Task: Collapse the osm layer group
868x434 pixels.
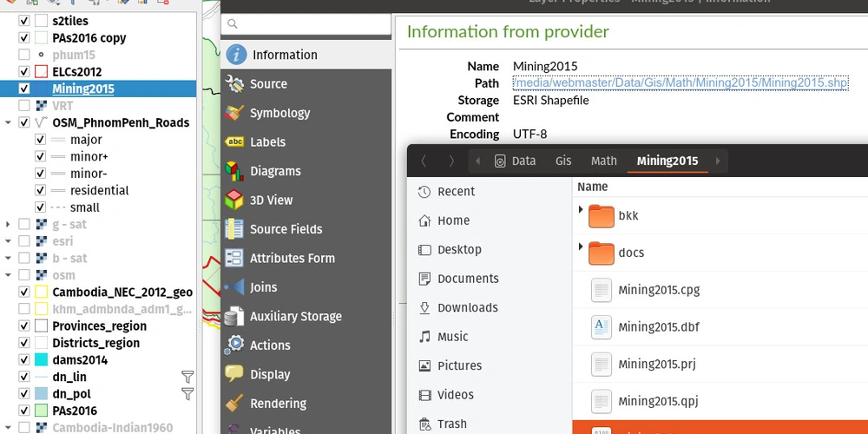Action: click(x=8, y=275)
